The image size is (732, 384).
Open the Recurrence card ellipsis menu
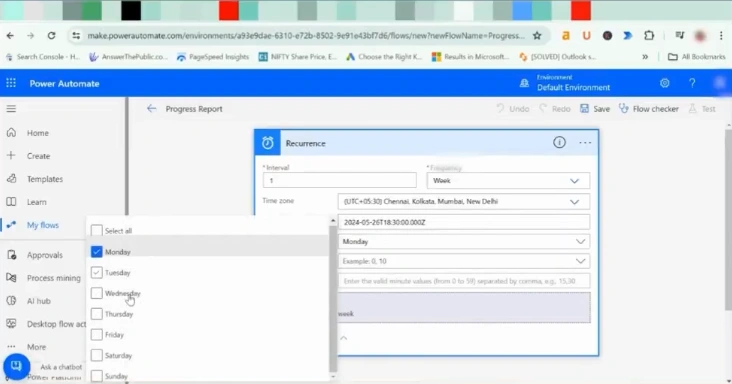[x=585, y=143]
